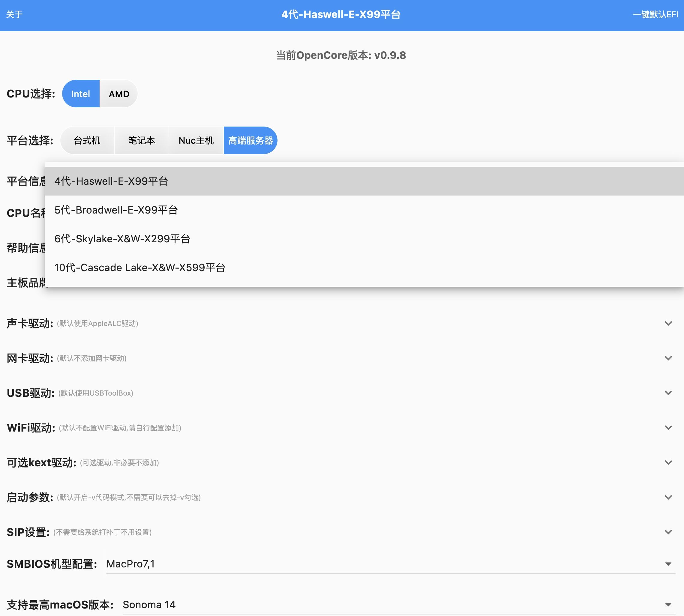Open the 关于 link in the header

(14, 15)
